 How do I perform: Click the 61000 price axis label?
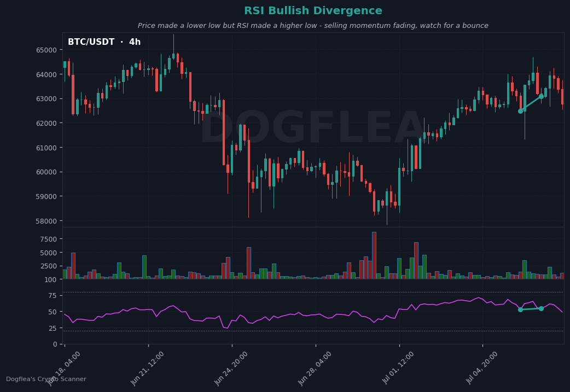coord(46,148)
